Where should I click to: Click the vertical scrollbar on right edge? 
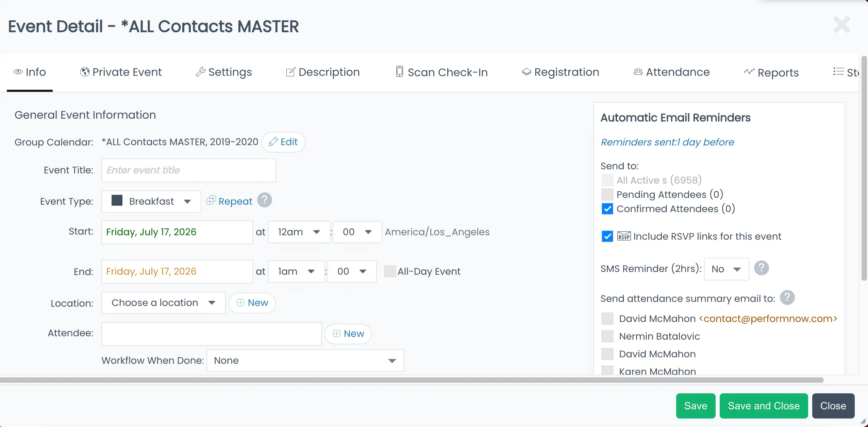click(864, 168)
